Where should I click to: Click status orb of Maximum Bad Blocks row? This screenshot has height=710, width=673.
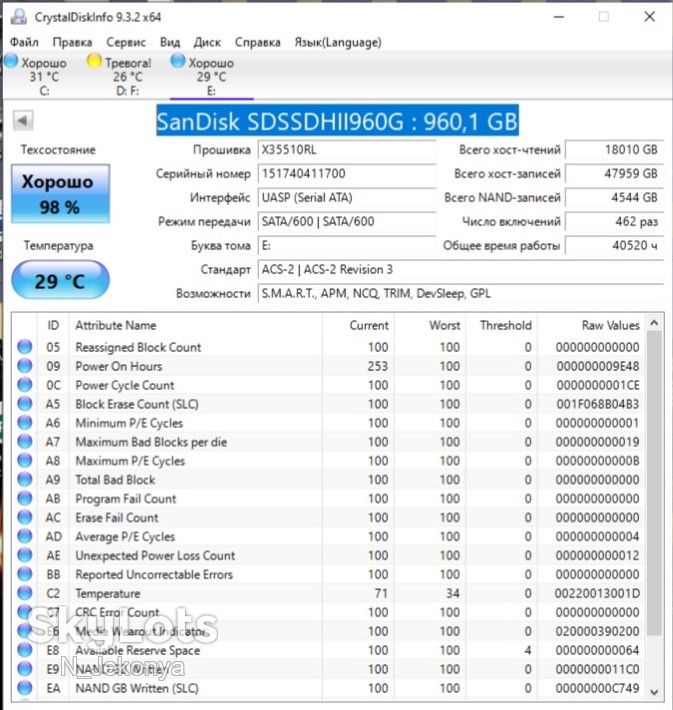pos(24,441)
